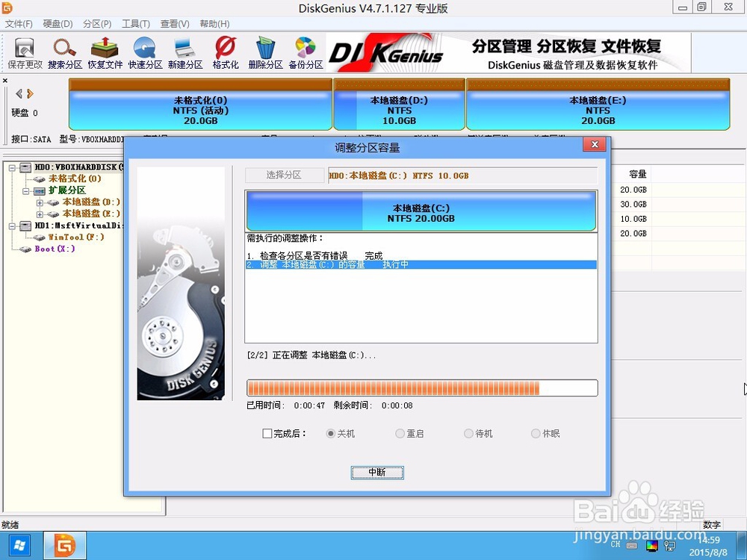Viewport: 747px width, 560px height.
Task: Click the HD0 hard disk icon in tree
Action: pyautogui.click(x=25, y=167)
